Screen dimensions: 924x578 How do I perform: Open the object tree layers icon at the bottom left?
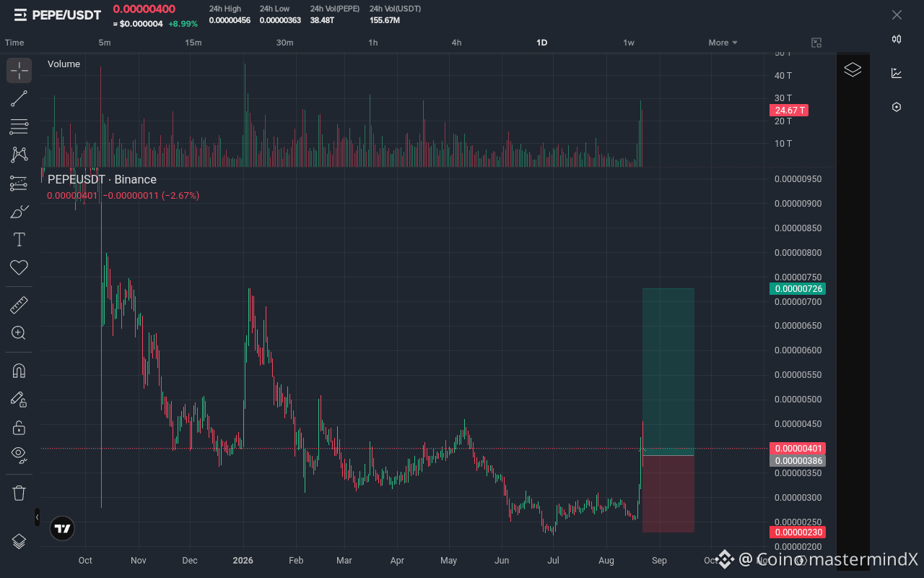tap(19, 541)
